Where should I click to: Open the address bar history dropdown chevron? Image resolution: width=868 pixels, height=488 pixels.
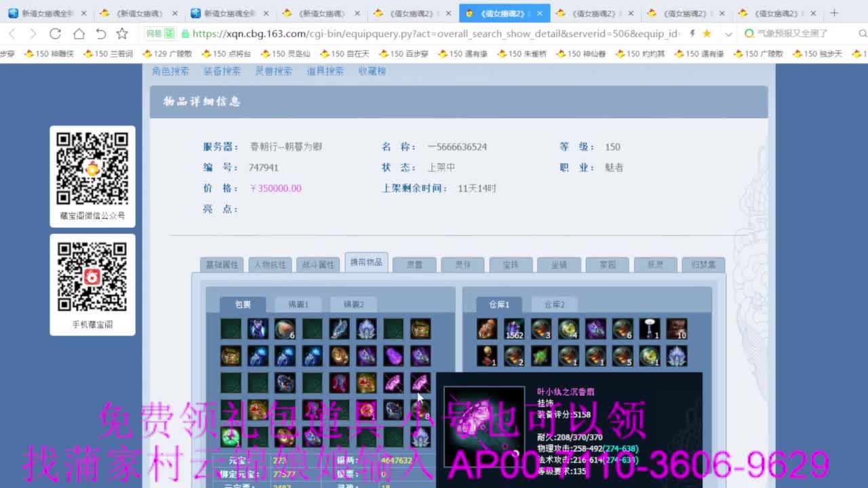coord(729,33)
